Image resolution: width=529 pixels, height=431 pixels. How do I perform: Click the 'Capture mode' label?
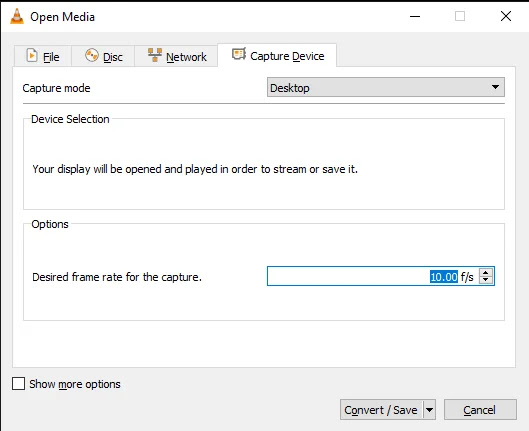coord(56,88)
